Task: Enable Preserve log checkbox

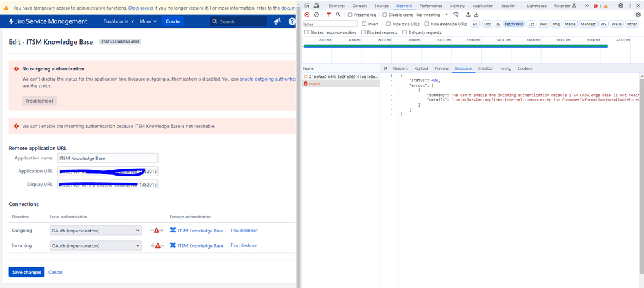Action: tap(350, 14)
